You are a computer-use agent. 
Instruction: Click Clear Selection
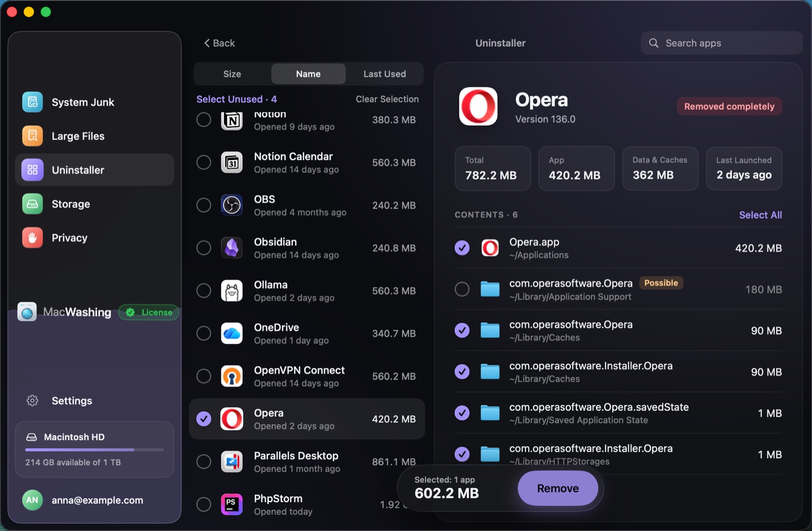[x=387, y=99]
